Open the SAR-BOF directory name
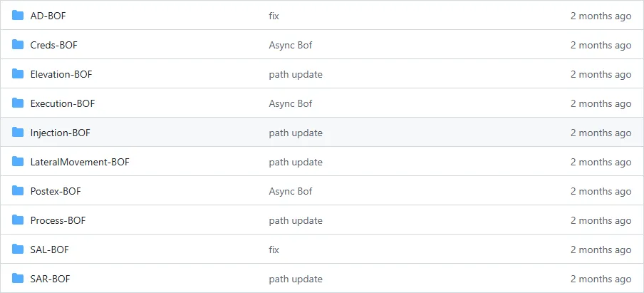Image resolution: width=644 pixels, height=293 pixels. [x=50, y=279]
